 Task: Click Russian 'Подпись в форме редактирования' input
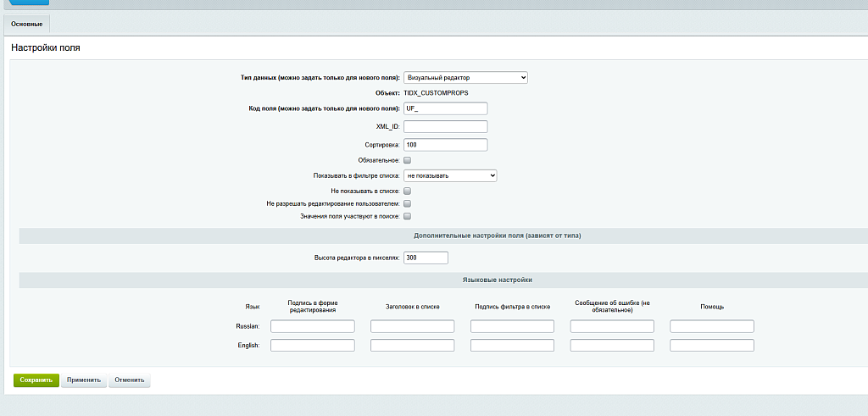click(x=313, y=326)
